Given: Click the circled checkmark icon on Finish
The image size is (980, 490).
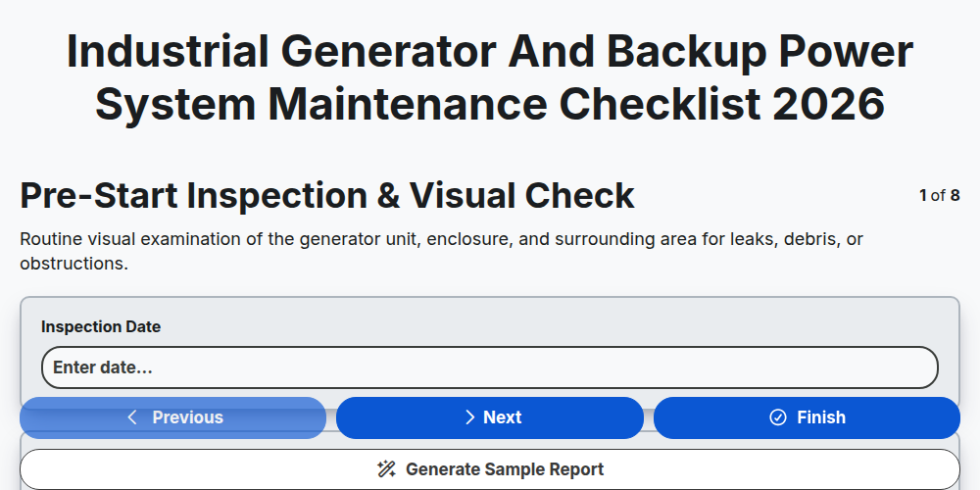Looking at the screenshot, I should pos(777,417).
